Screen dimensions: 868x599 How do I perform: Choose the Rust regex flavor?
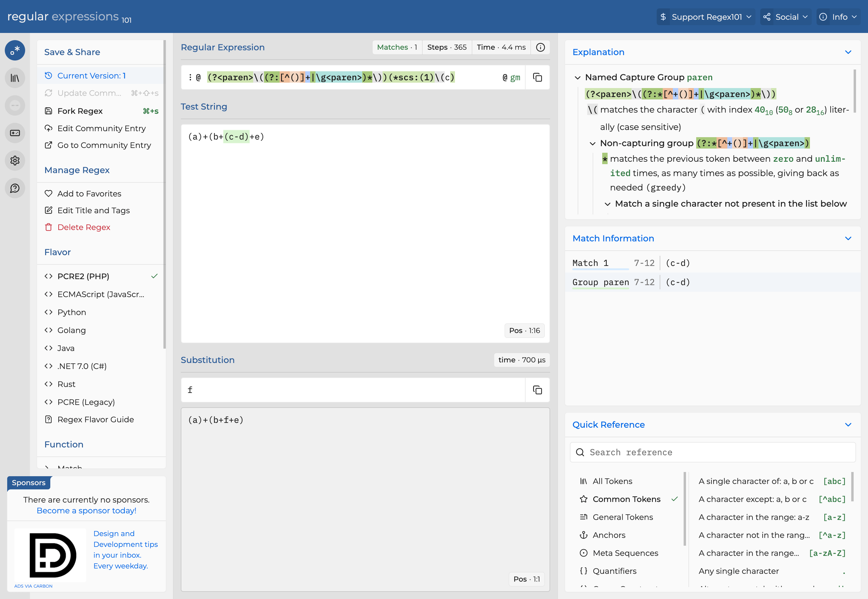click(66, 384)
